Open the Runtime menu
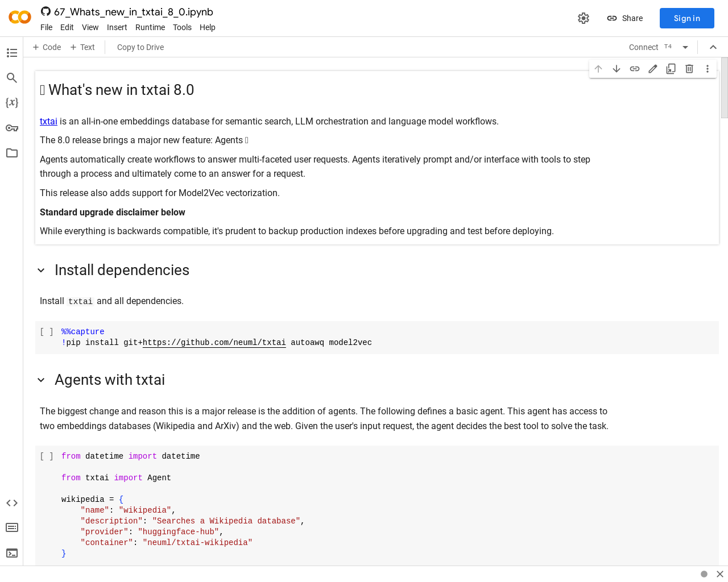The height and width of the screenshot is (582, 728). click(150, 27)
